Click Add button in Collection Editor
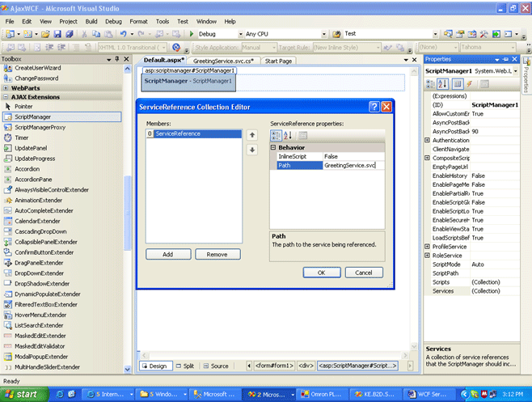This screenshot has width=532, height=402. pyautogui.click(x=168, y=254)
